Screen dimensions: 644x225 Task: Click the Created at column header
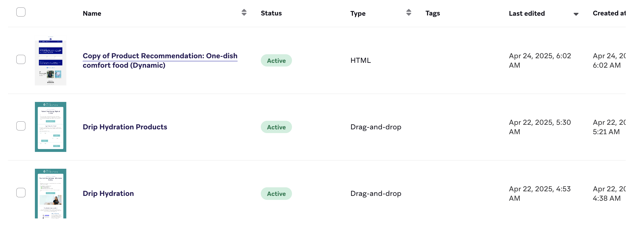pos(609,13)
